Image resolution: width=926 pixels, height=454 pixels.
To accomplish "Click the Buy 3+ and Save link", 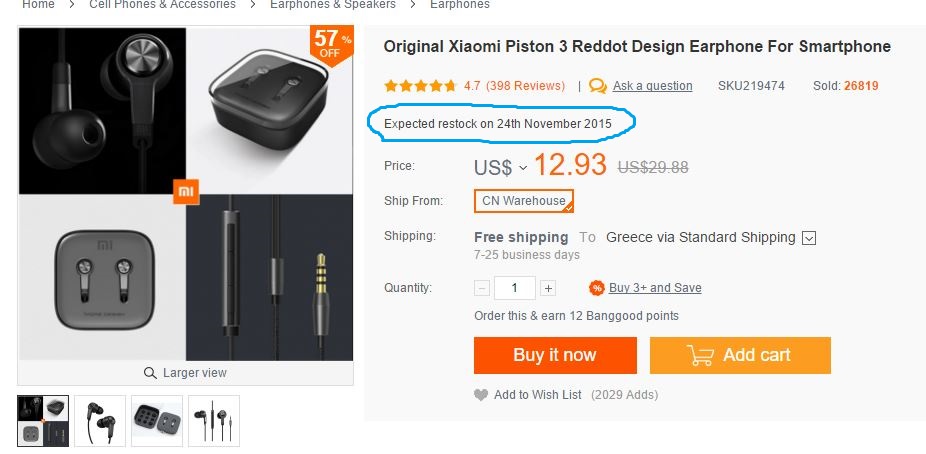I will click(655, 288).
